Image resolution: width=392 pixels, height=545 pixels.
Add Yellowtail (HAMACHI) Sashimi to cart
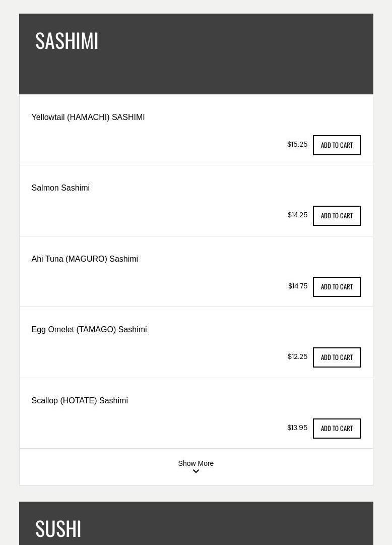point(337,145)
